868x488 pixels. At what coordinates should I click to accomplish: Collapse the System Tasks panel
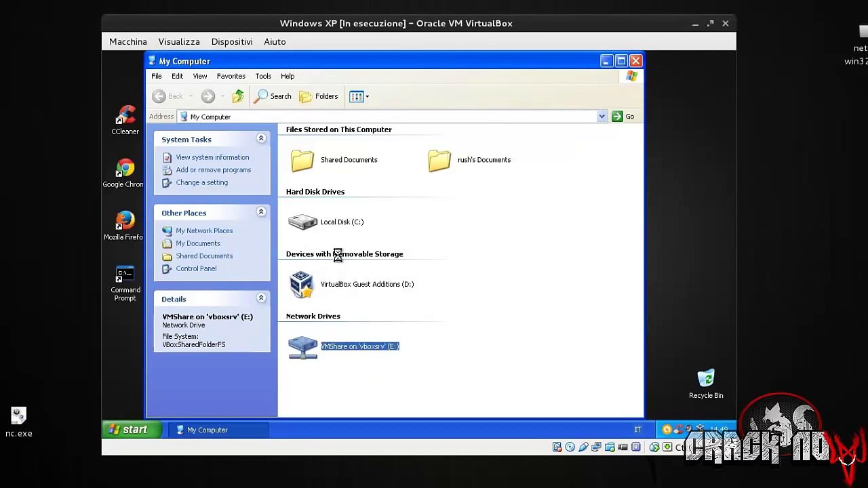pos(261,139)
